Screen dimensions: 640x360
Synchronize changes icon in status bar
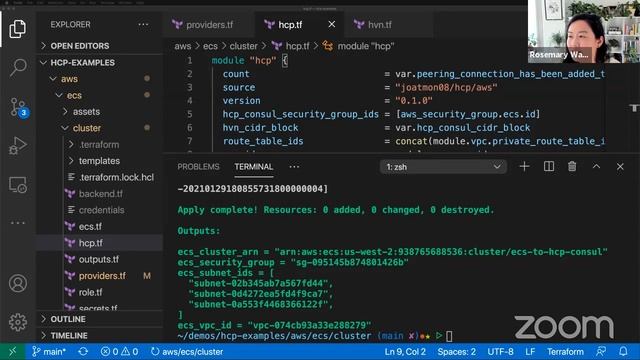83,351
